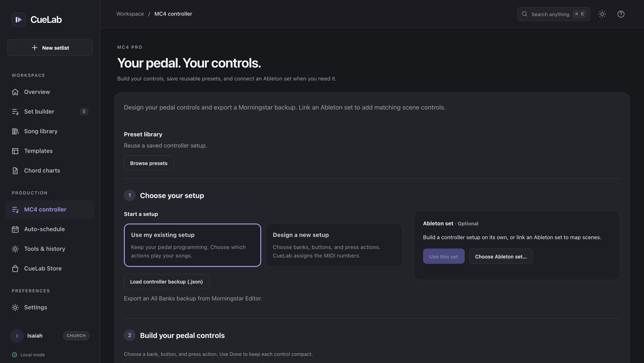
Task: Click the Local mode status text
Action: (32, 355)
